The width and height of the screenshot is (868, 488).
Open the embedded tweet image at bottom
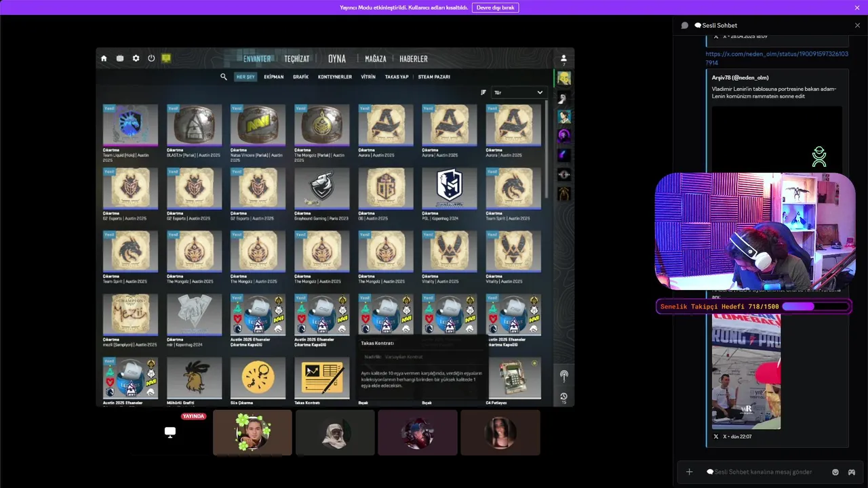tap(746, 371)
